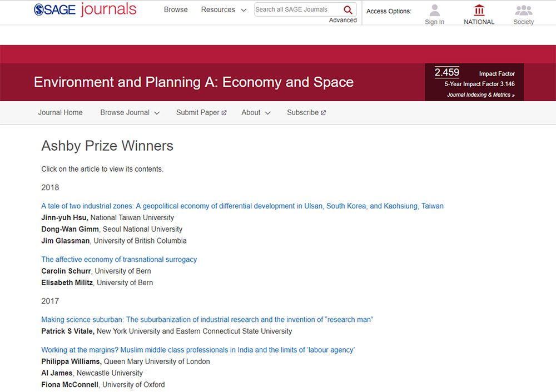This screenshot has height=392, width=556.
Task: Open the NATIONAL institution icon
Action: point(479,11)
